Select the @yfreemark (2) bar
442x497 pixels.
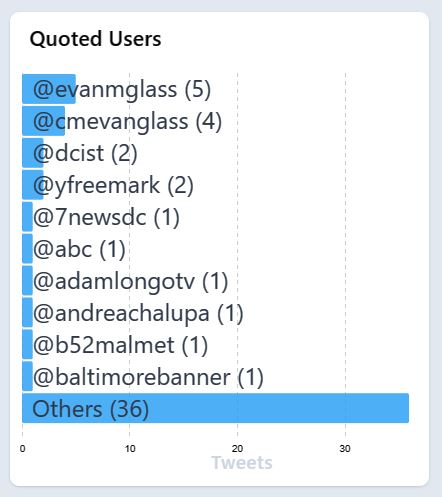(x=33, y=185)
